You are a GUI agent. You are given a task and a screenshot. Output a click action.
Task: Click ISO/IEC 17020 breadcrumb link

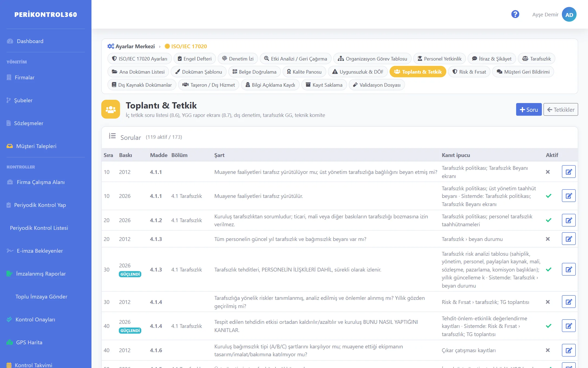(x=186, y=46)
